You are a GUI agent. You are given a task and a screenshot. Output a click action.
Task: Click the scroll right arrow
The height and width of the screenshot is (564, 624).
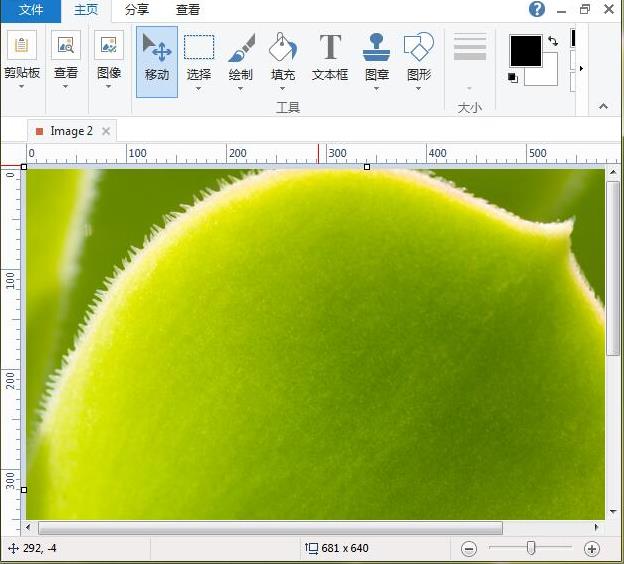coord(596,527)
